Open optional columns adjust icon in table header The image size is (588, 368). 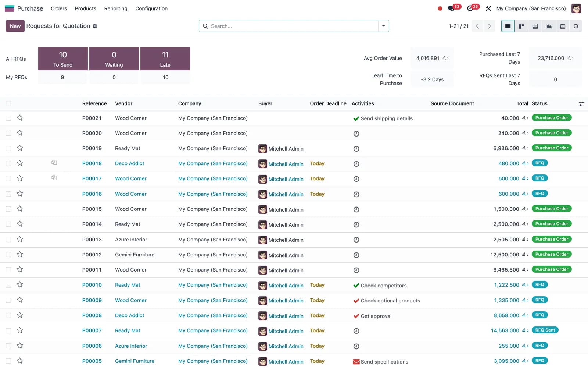(x=581, y=104)
